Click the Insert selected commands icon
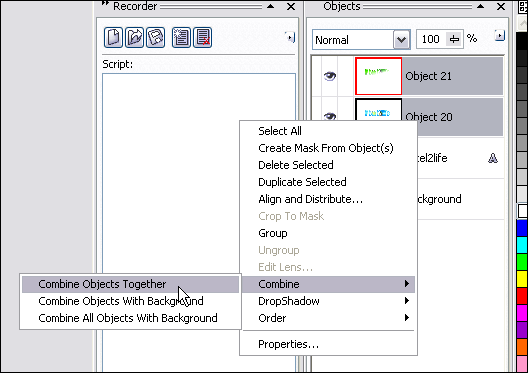 [181, 37]
